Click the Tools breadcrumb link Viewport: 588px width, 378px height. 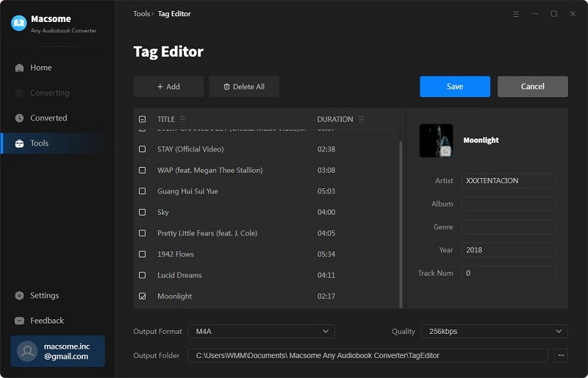[x=141, y=13]
